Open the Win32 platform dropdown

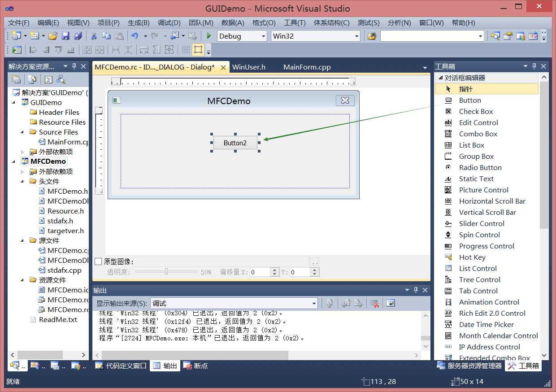pos(357,36)
